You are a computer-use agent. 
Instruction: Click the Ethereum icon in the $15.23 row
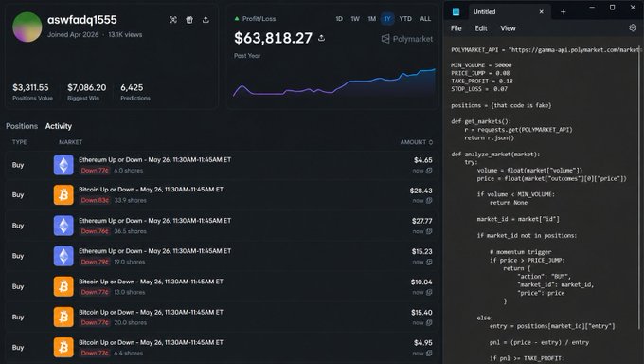tap(63, 256)
